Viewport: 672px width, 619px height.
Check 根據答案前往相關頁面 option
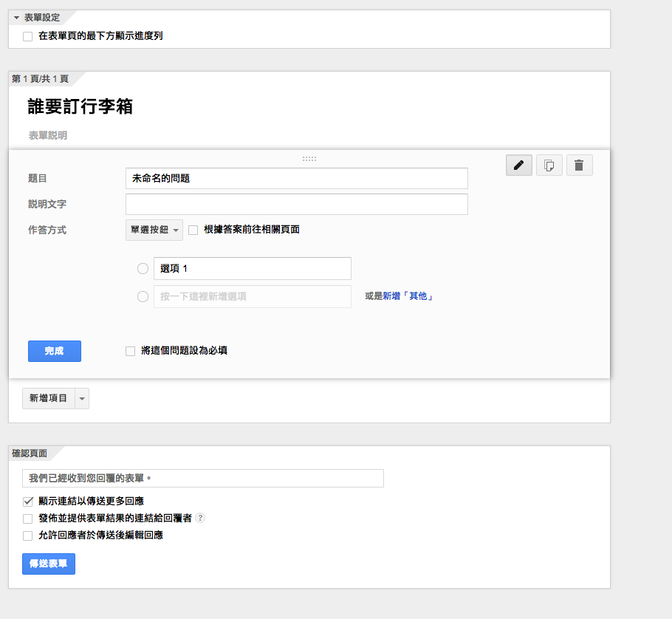click(193, 230)
